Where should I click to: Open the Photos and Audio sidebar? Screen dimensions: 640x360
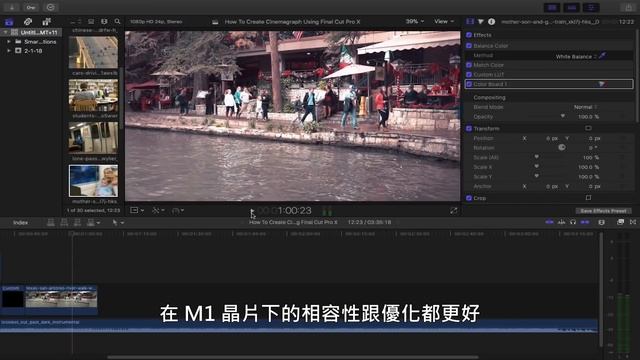coord(28,22)
